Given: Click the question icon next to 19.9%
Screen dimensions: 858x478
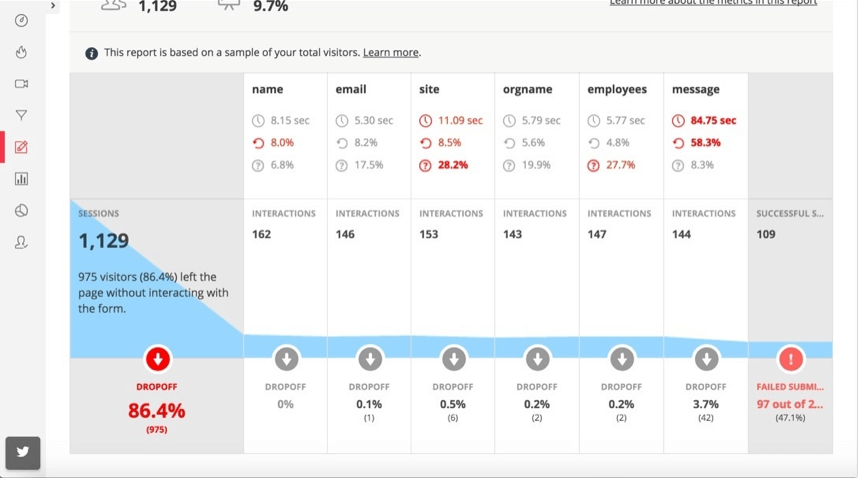Looking at the screenshot, I should click(x=509, y=166).
